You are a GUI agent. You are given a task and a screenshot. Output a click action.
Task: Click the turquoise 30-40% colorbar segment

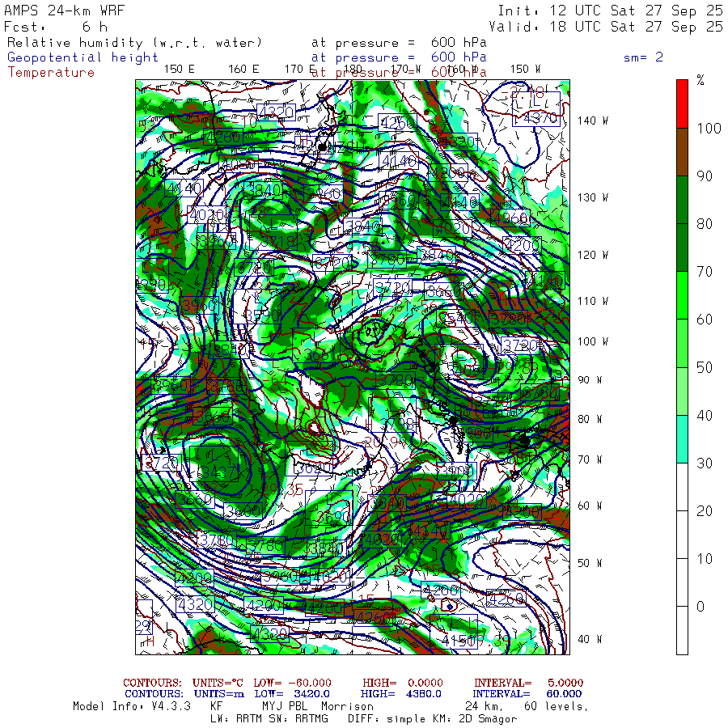click(682, 438)
